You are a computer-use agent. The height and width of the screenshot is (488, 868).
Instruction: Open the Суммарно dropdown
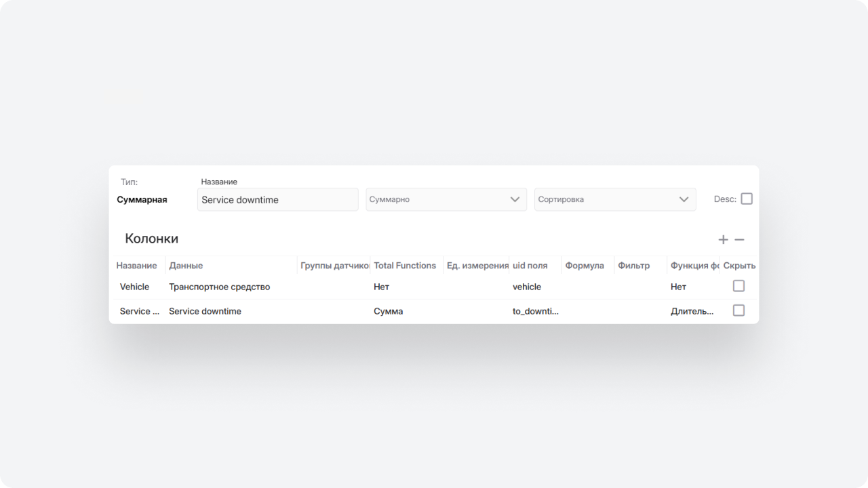point(446,199)
